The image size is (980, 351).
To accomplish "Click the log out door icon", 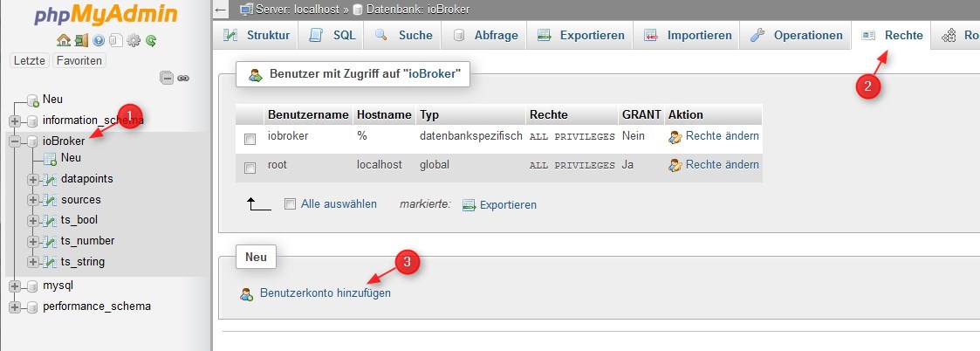I will pos(81,41).
